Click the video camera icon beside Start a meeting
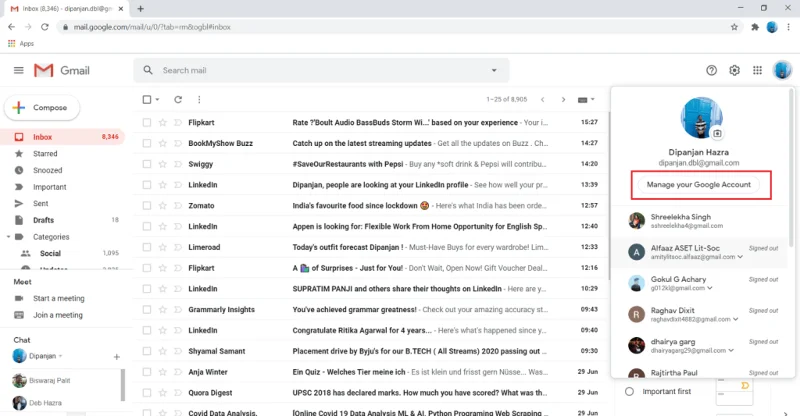800x416 pixels. coord(19,299)
